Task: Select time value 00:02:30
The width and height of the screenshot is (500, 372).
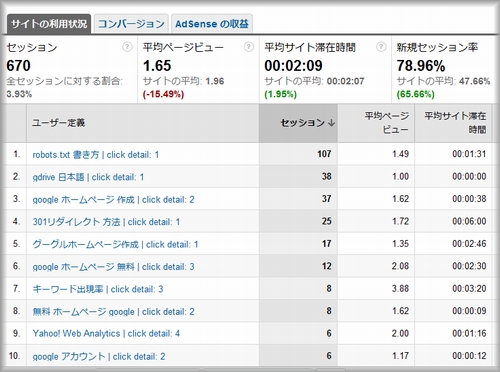Action: [469, 266]
